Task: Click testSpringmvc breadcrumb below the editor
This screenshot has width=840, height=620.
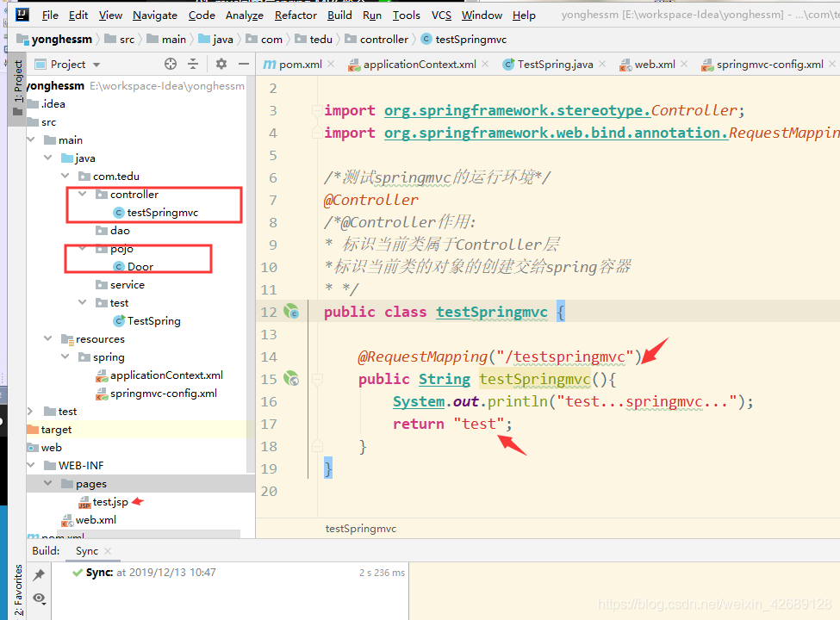Action: click(x=361, y=529)
